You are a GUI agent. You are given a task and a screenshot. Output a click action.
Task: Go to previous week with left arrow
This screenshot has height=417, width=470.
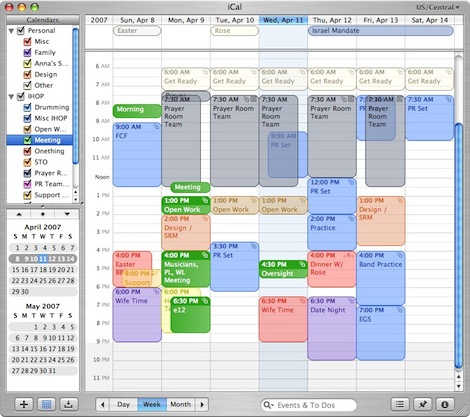coord(103,405)
